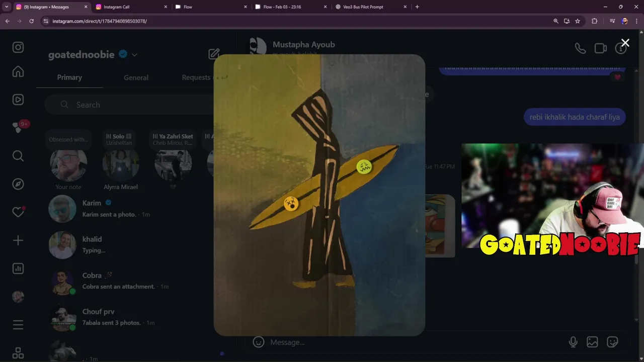The height and width of the screenshot is (362, 644).
Task: Go to the Home feed icon
Action: pyautogui.click(x=18, y=71)
